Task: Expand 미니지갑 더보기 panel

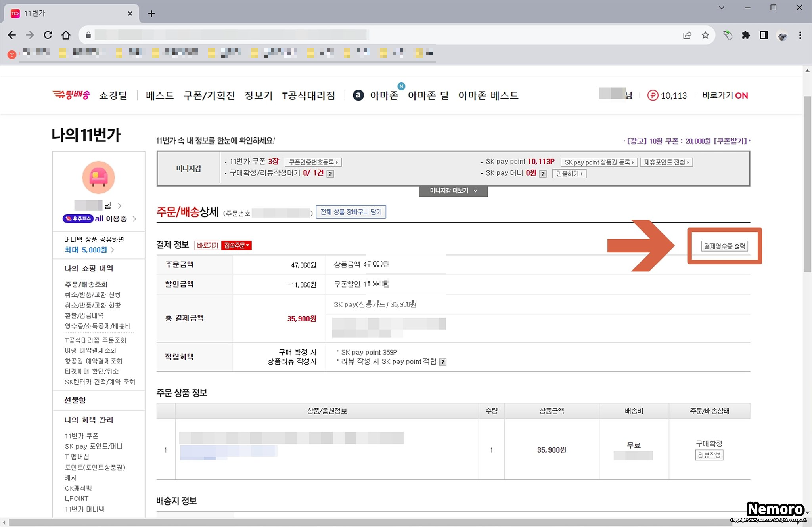Action: [x=453, y=191]
